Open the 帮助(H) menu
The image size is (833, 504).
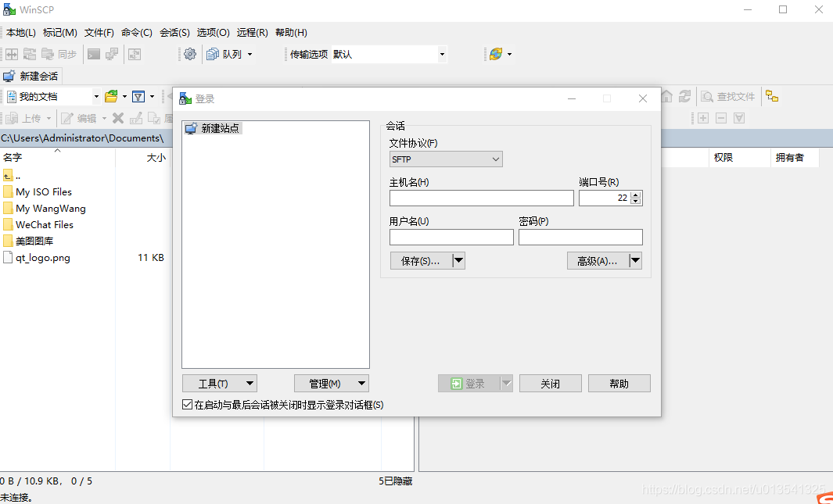tap(291, 33)
